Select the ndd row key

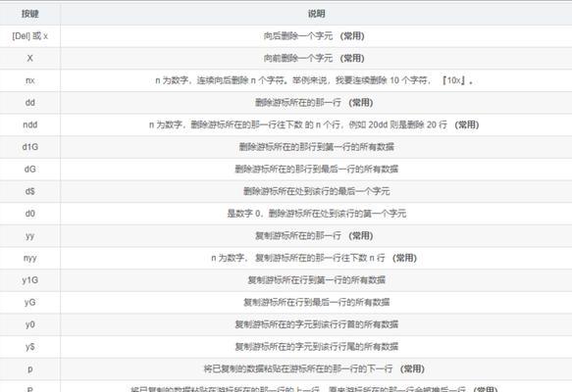pos(29,125)
